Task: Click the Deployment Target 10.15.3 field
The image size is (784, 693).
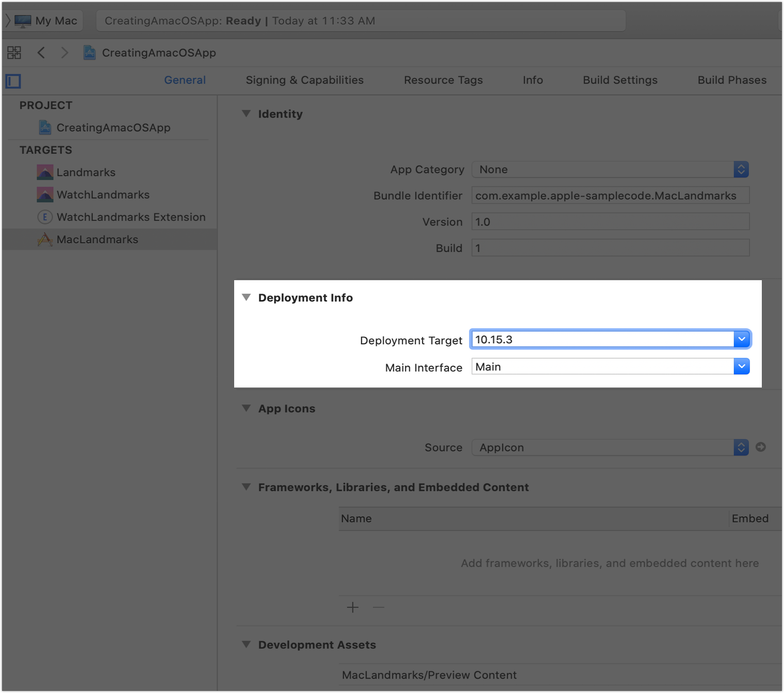Action: 602,339
